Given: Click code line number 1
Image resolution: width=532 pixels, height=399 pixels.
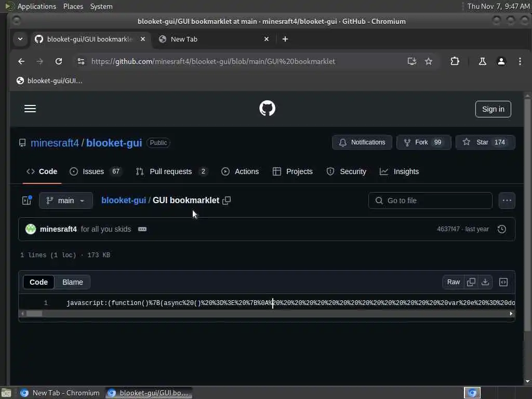Looking at the screenshot, I should point(46,303).
